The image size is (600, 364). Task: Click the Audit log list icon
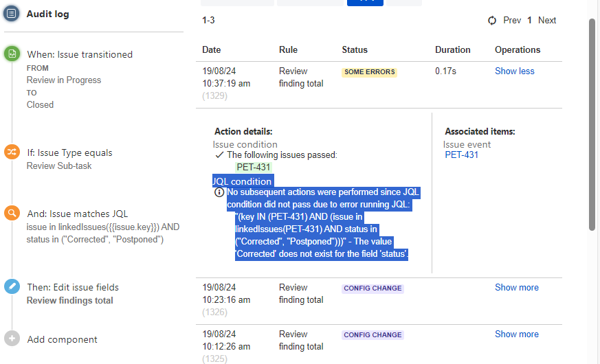click(x=12, y=14)
